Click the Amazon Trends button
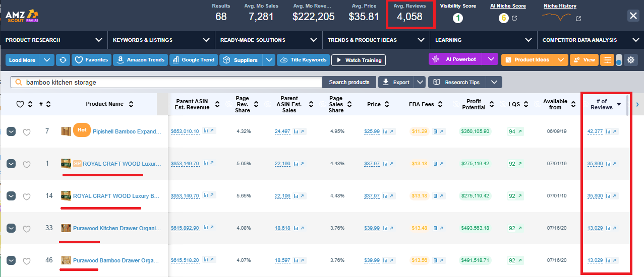This screenshot has width=644, height=277. (140, 60)
